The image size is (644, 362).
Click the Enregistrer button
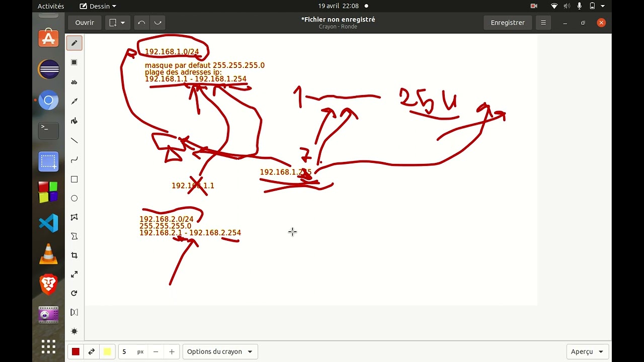508,23
